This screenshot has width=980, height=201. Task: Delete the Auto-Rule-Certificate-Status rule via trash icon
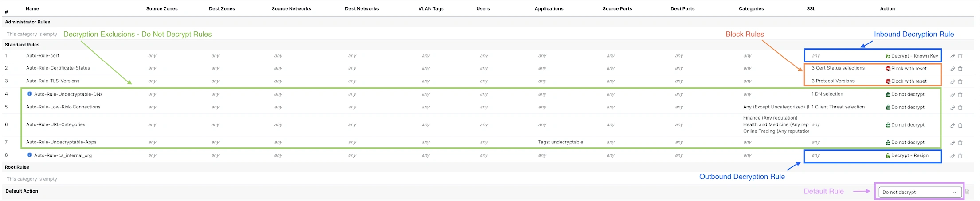point(960,69)
